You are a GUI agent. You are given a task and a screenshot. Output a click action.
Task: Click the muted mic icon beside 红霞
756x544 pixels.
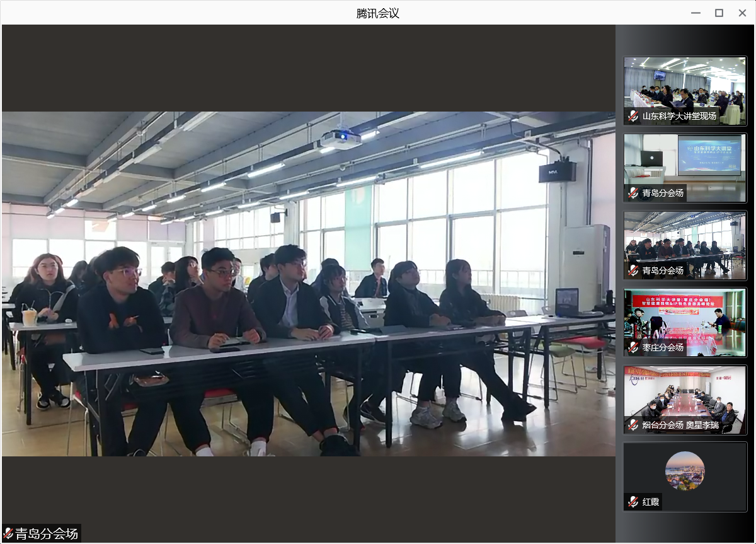[x=633, y=502]
